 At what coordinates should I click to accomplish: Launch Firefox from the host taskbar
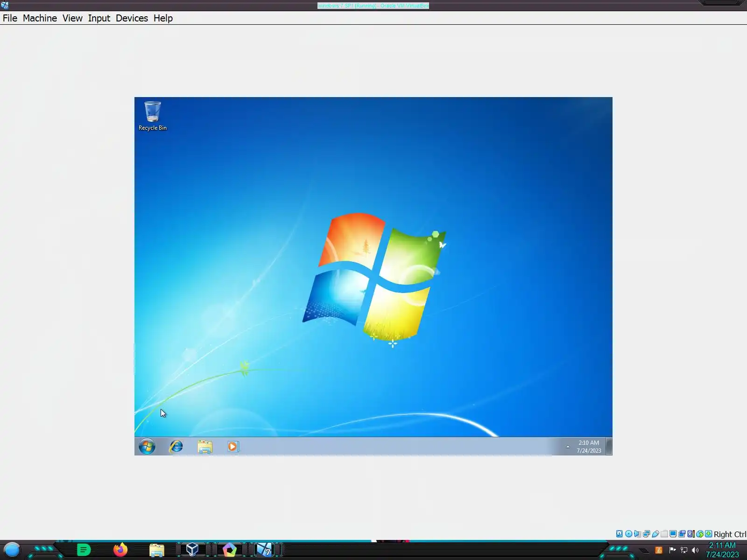pyautogui.click(x=120, y=550)
